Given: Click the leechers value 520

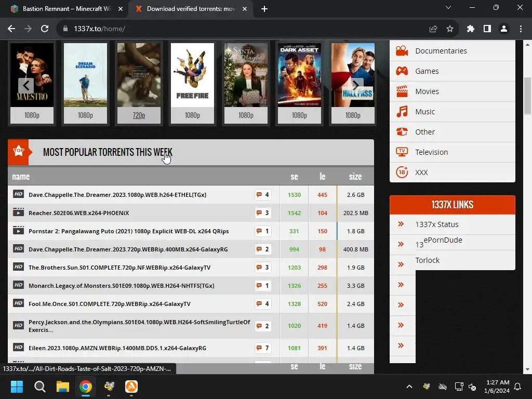Looking at the screenshot, I should [322, 304].
